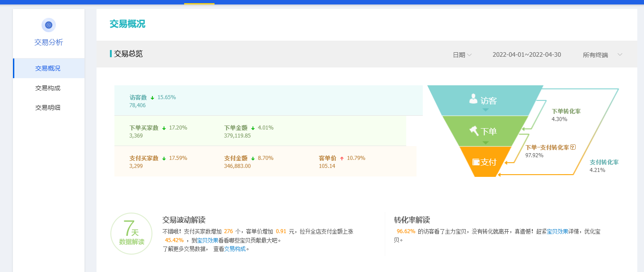Click the green down arrow beside 访客数
Screen dimensions: 644x272
[152, 98]
